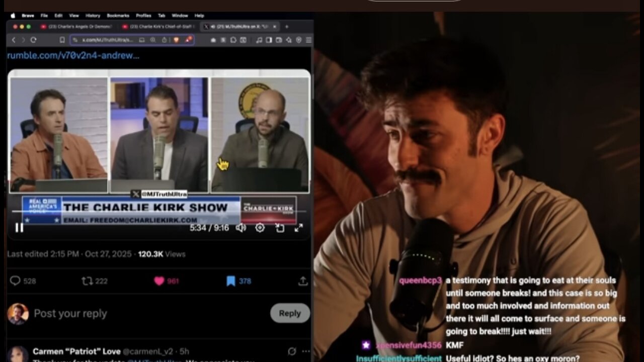This screenshot has height=362, width=644.
Task: Open the 120.3K Views analytics
Action: [162, 254]
